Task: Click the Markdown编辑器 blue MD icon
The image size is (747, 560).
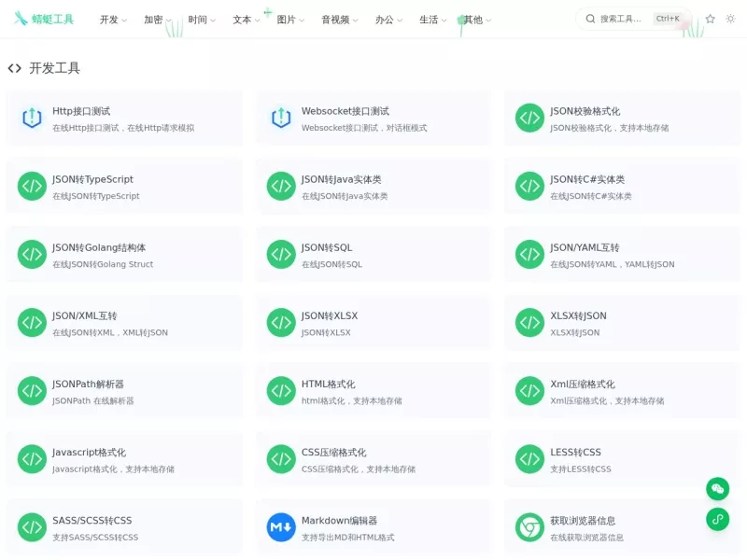Action: tap(281, 527)
